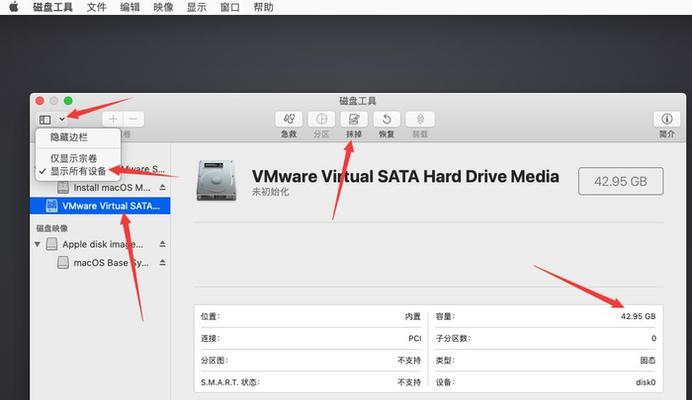The height and width of the screenshot is (400, 692).
Task: Click the sidebar view layout icon
Action: (x=45, y=120)
